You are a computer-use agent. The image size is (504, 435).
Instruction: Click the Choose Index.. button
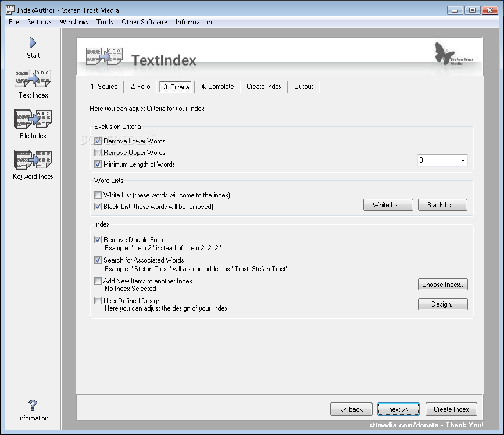click(442, 285)
